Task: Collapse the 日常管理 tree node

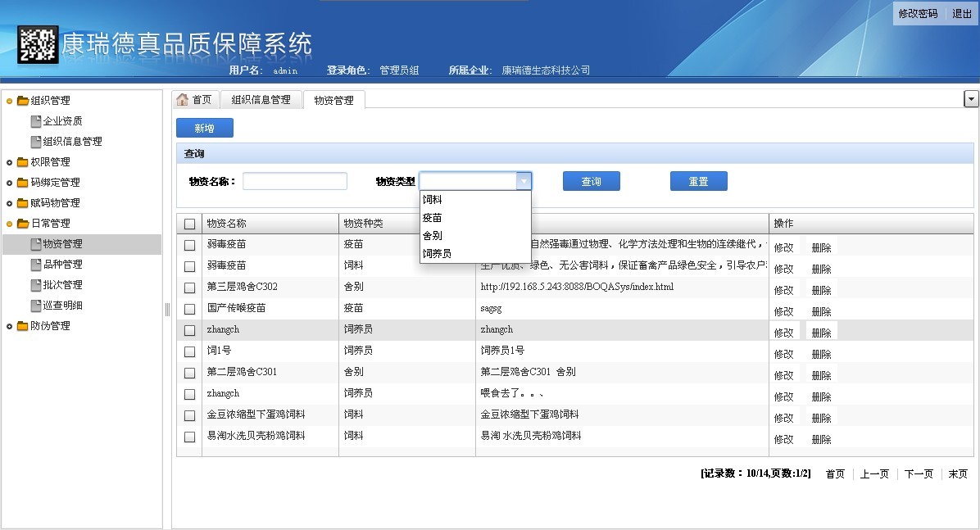Action: (x=9, y=224)
